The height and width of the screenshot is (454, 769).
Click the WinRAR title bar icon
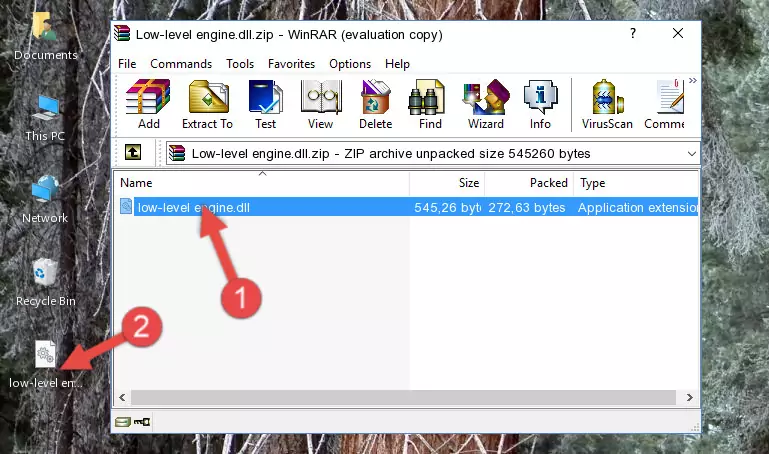tap(122, 34)
